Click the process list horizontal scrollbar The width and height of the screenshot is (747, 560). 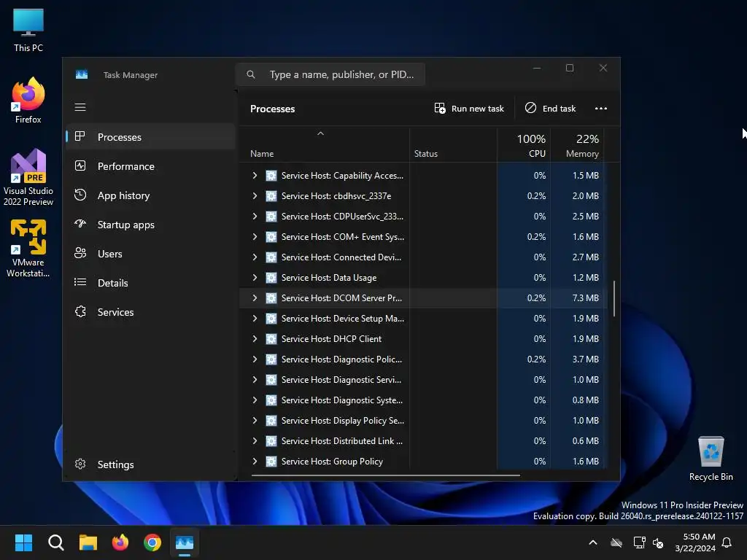[x=385, y=475]
